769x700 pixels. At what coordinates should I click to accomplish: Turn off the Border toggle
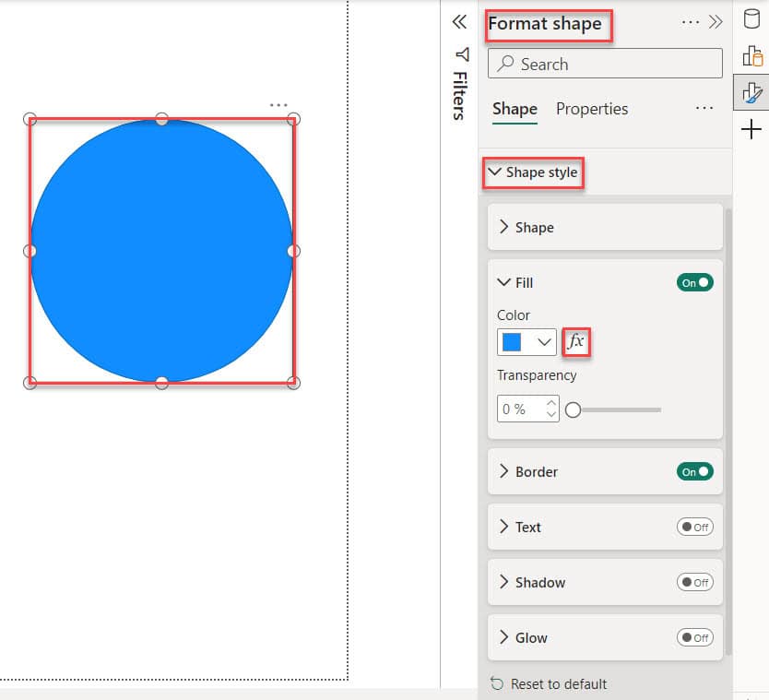tap(695, 471)
